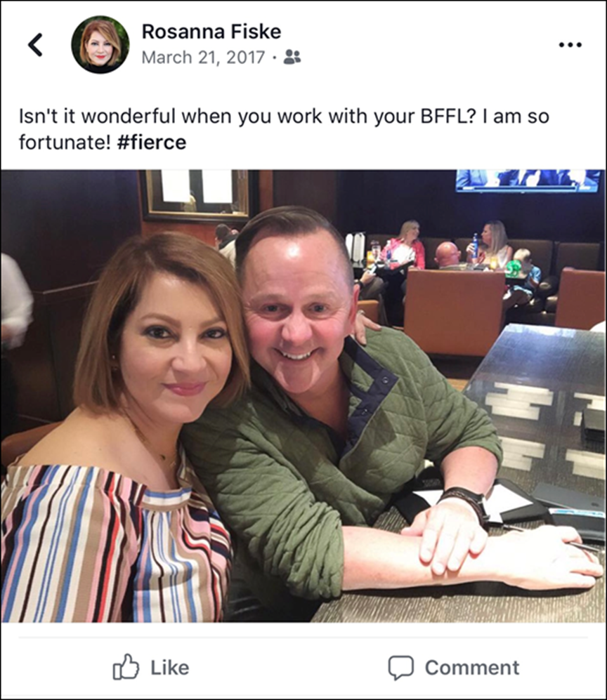Open the three-dot post options menu

(x=570, y=45)
